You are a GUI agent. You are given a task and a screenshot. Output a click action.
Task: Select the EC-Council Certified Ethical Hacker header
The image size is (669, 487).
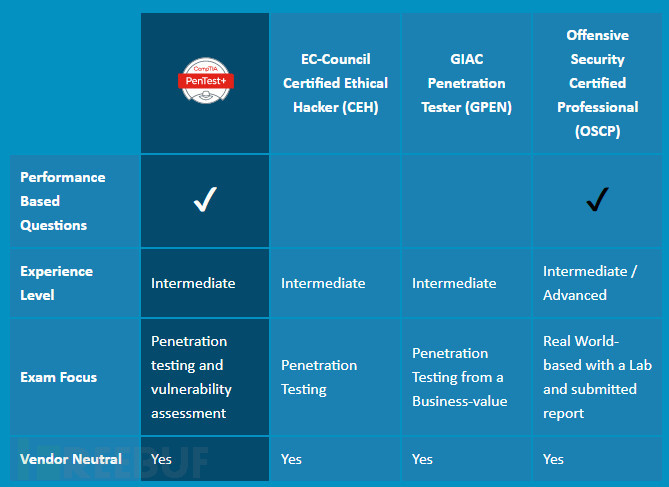point(335,83)
